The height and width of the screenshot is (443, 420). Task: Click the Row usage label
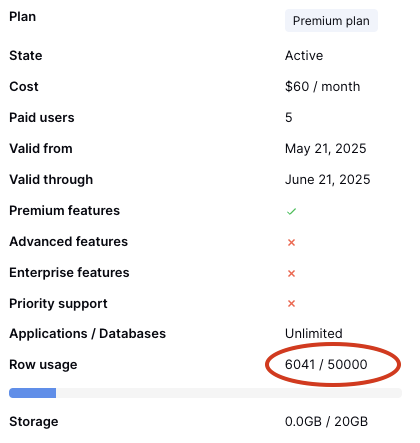[x=43, y=364]
